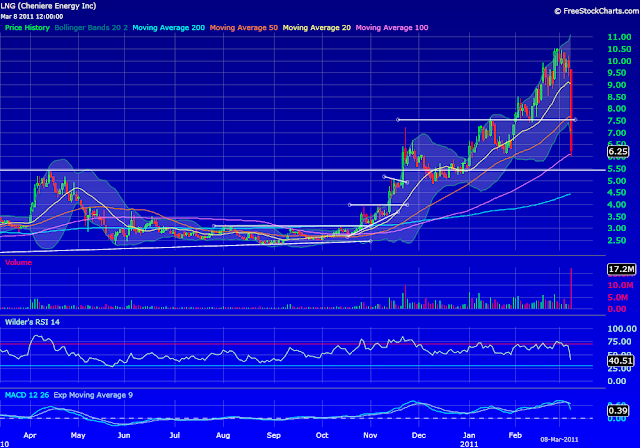Click the Mar 8 2011 12:00:00 timestamp
The height and width of the screenshot is (448, 640).
[x=32, y=17]
